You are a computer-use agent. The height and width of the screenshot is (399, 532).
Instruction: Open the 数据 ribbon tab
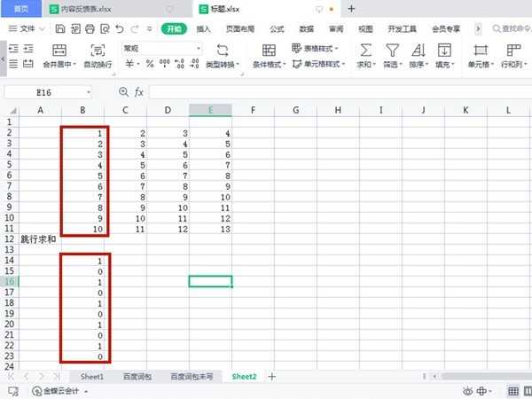click(x=307, y=29)
